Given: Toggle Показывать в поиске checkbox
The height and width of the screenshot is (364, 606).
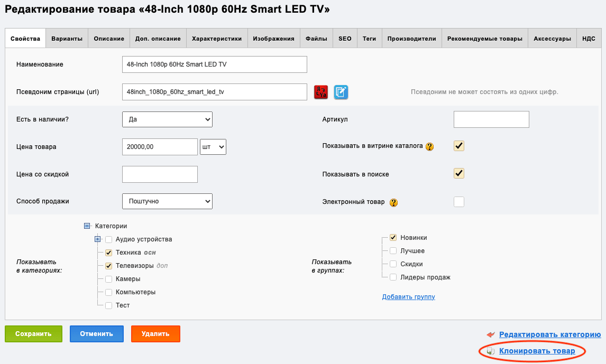Looking at the screenshot, I should 459,173.
